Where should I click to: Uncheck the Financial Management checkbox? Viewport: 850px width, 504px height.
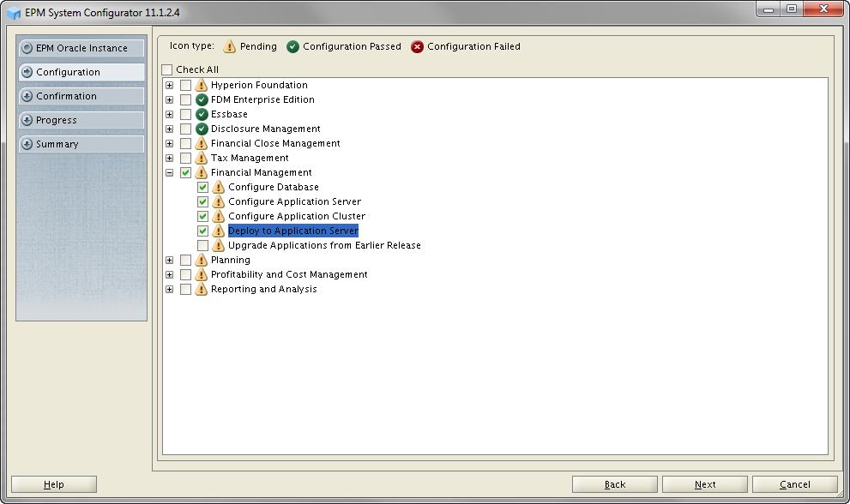185,172
